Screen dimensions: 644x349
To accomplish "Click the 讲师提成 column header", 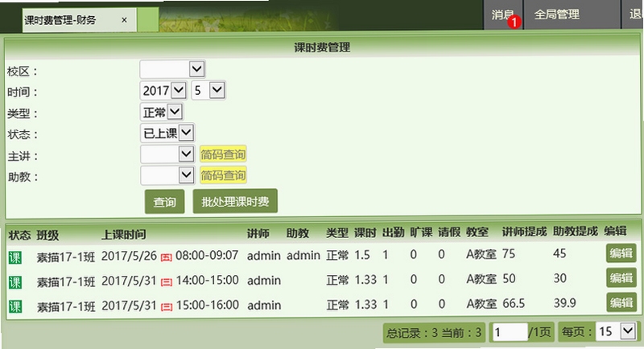I will pyautogui.click(x=524, y=232).
